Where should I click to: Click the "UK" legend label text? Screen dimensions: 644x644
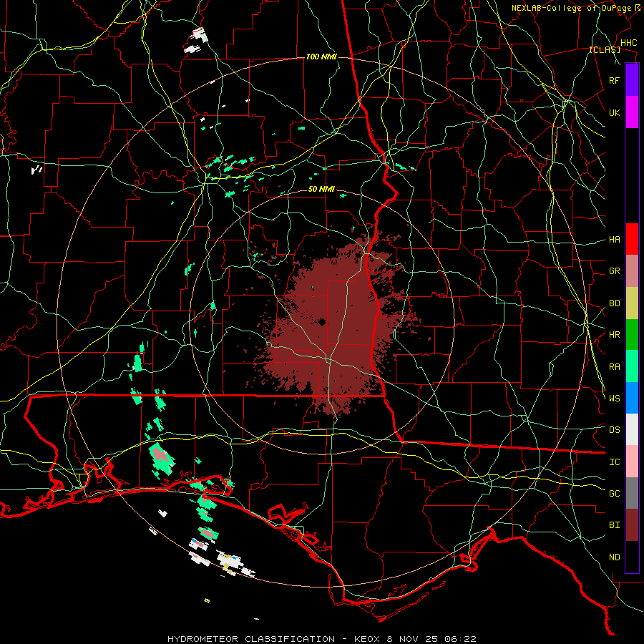(614, 112)
